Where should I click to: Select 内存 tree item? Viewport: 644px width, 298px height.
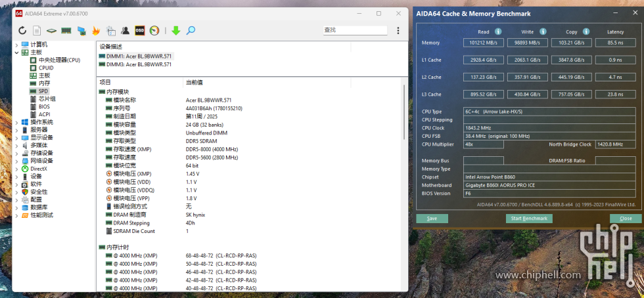point(45,83)
